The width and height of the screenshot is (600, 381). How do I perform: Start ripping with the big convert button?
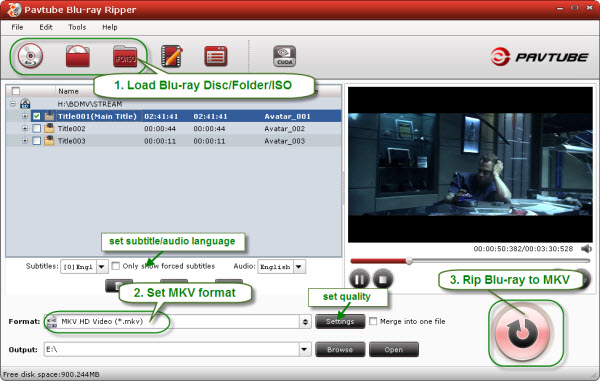click(x=522, y=333)
